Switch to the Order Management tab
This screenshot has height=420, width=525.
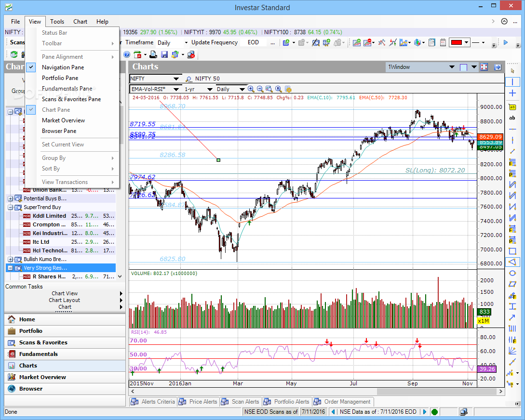(x=343, y=402)
